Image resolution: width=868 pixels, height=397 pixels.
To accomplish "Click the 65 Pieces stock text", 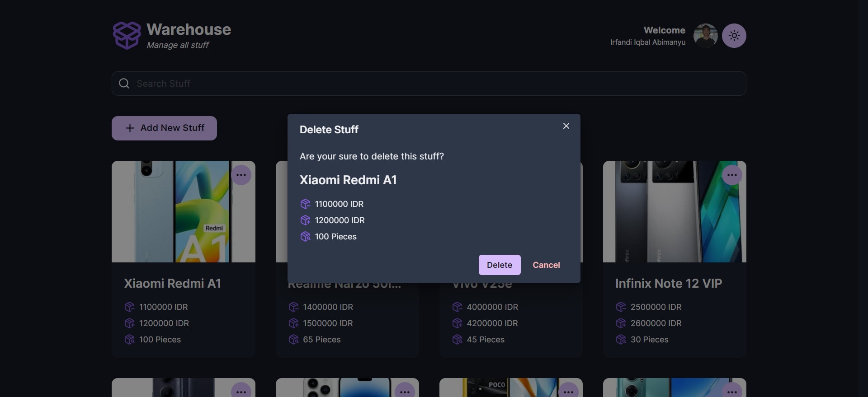I will [x=322, y=340].
